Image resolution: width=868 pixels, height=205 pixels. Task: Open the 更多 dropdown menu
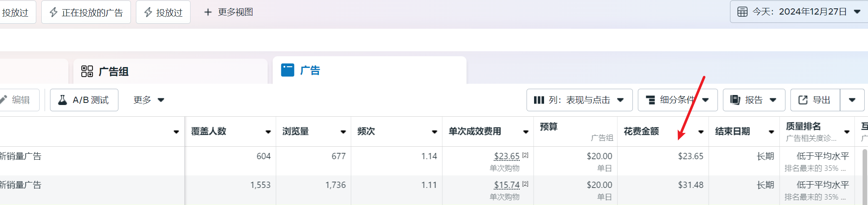tap(148, 100)
